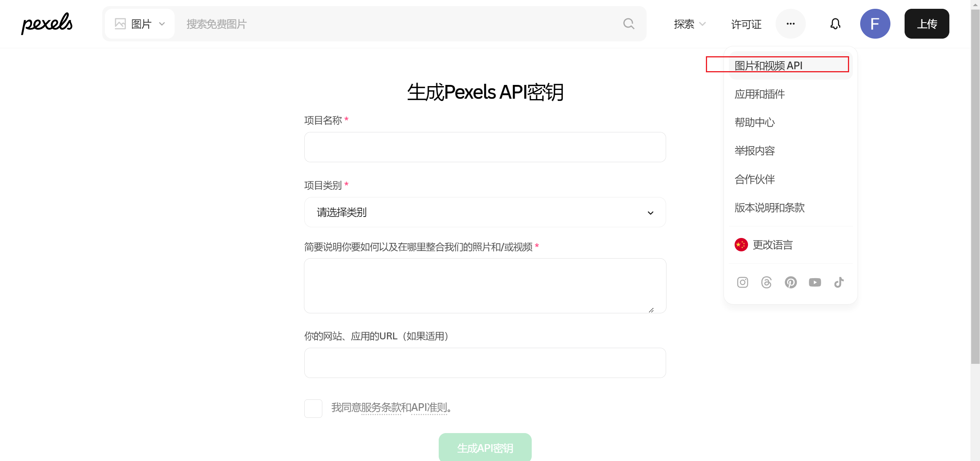Open the 许可证 license link
980x461 pixels.
746,24
